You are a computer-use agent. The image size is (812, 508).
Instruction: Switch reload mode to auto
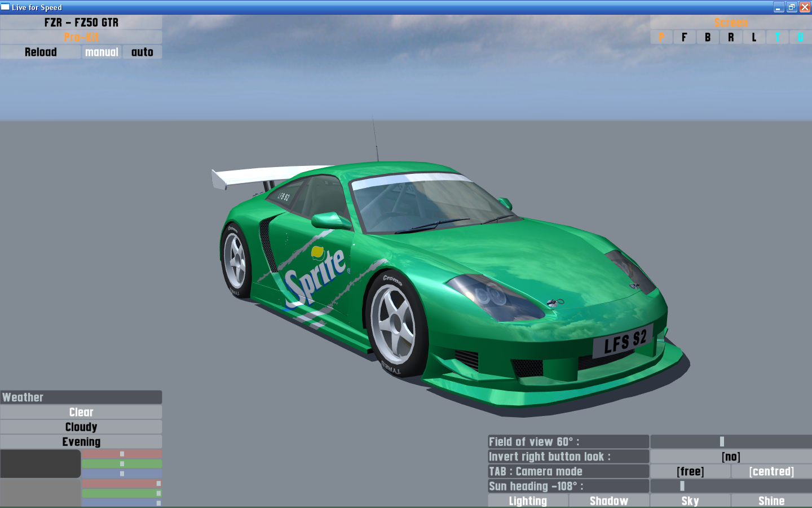point(142,52)
